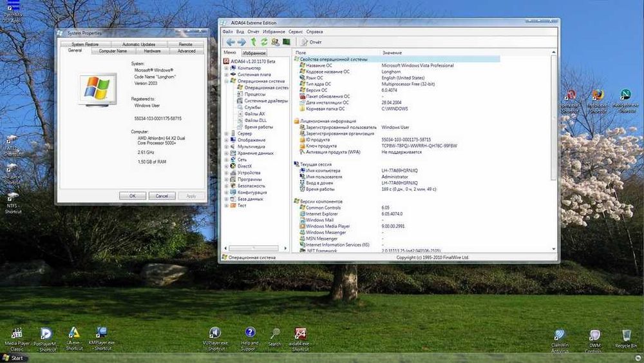Select Время работы tree item
This screenshot has height=363, width=644.
click(258, 127)
